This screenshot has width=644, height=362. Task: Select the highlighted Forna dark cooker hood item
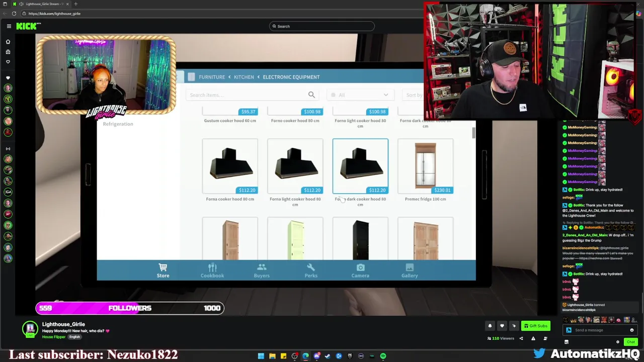(360, 166)
